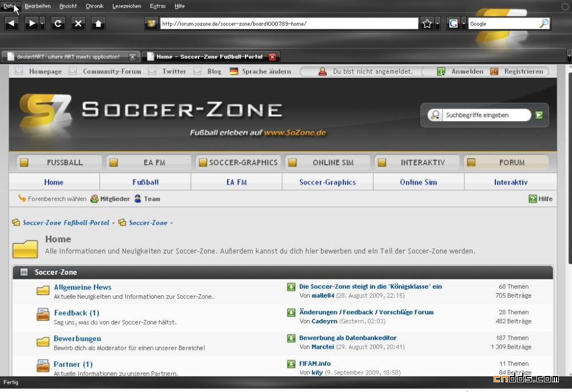Screen dimensions: 572x392
Task: Click the green arrow to submit forum search
Action: [x=539, y=115]
